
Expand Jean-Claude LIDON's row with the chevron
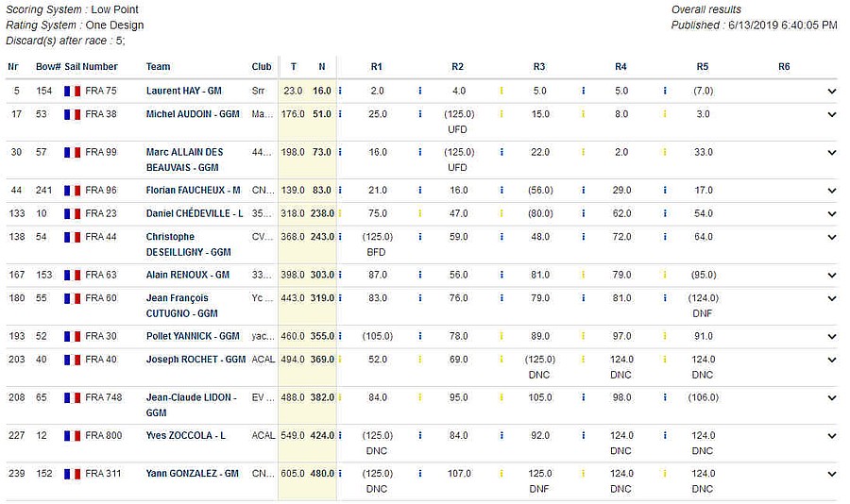pos(832,397)
